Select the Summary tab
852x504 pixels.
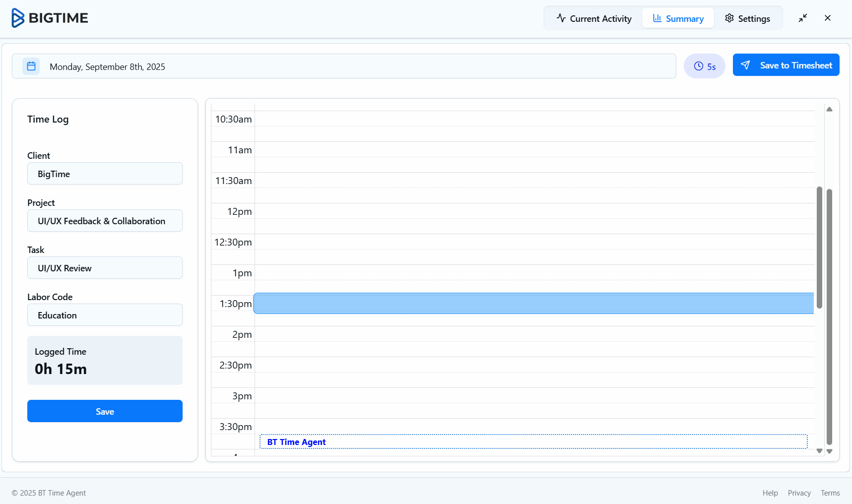point(678,18)
